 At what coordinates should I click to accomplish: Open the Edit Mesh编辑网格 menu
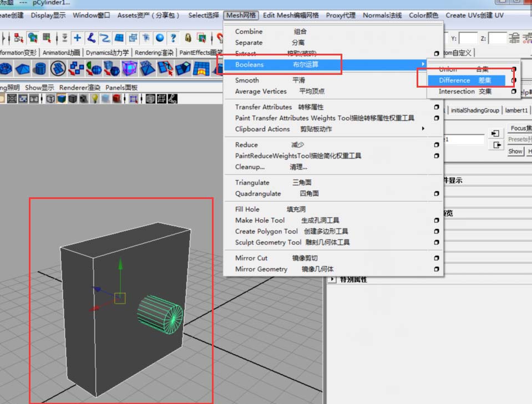[291, 16]
